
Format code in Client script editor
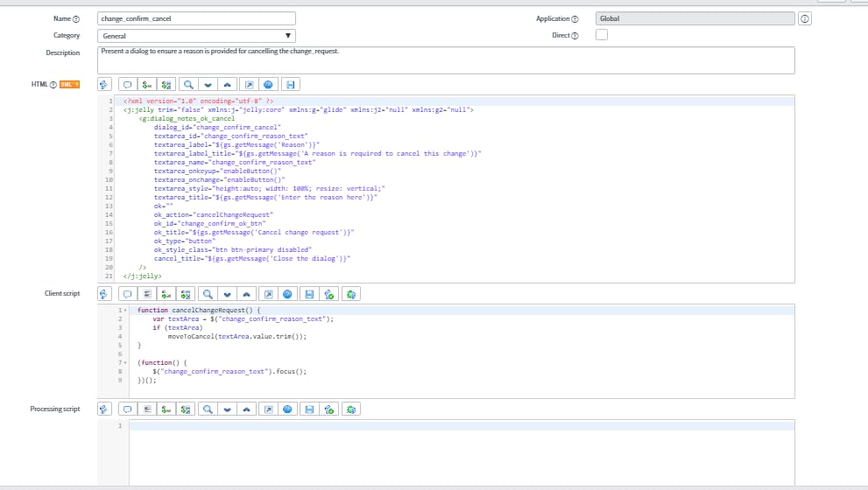(146, 294)
